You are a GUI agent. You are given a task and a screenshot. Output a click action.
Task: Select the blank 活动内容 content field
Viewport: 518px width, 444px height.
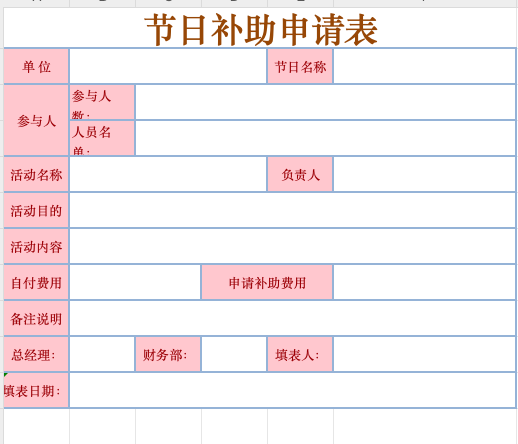293,246
